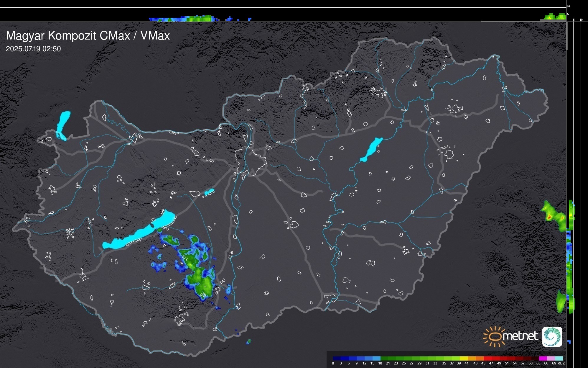This screenshot has width=588, height=368.
Task: Select the light cyan 69 dBZ swatch
Action: click(559, 358)
